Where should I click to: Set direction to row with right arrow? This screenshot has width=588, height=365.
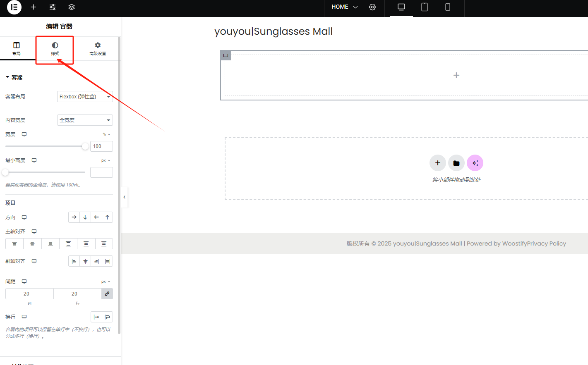[x=74, y=217]
